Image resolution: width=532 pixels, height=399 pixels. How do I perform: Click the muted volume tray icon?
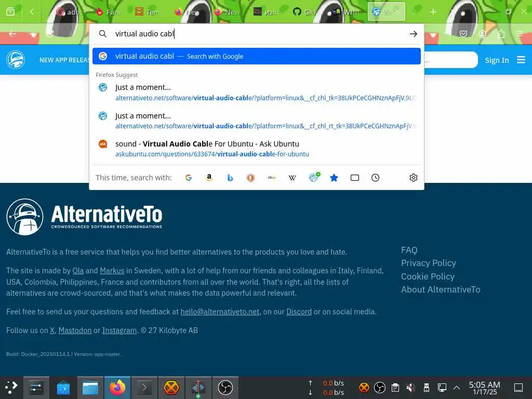(x=410, y=388)
